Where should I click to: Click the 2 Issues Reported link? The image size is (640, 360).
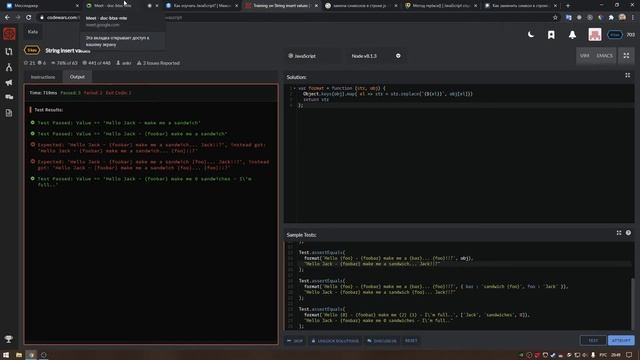pyautogui.click(x=158, y=63)
